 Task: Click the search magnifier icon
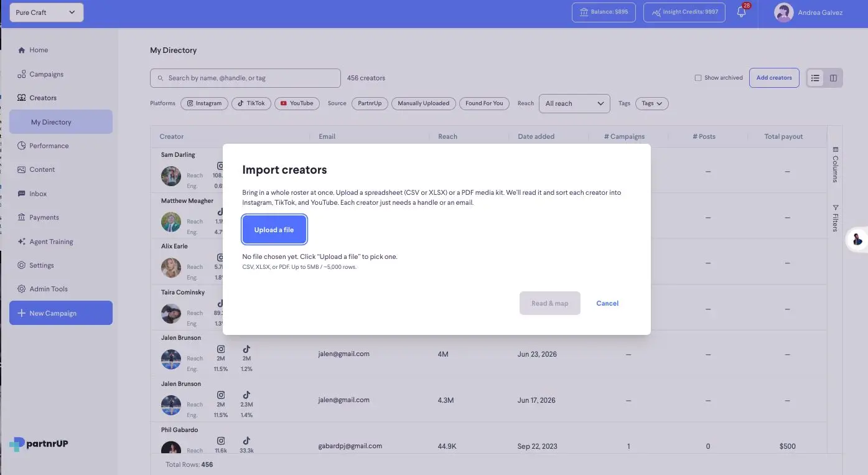(161, 78)
